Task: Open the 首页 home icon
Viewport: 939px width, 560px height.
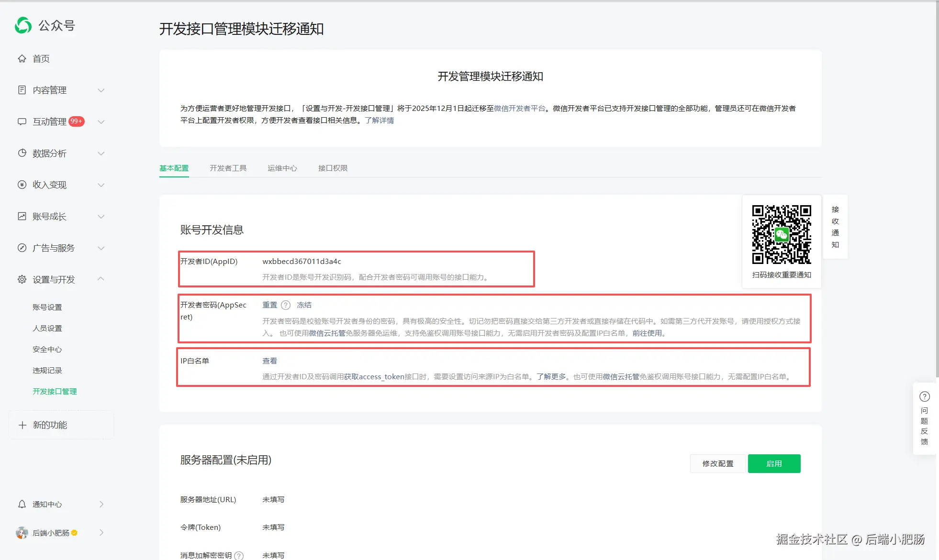Action: click(22, 58)
